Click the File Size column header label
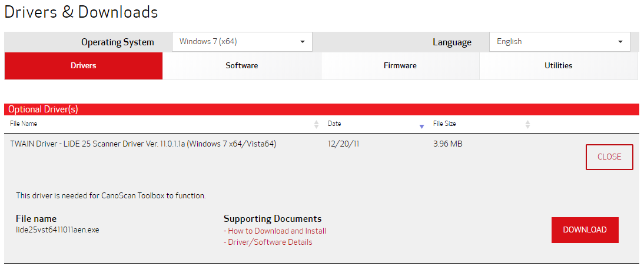 [444, 124]
